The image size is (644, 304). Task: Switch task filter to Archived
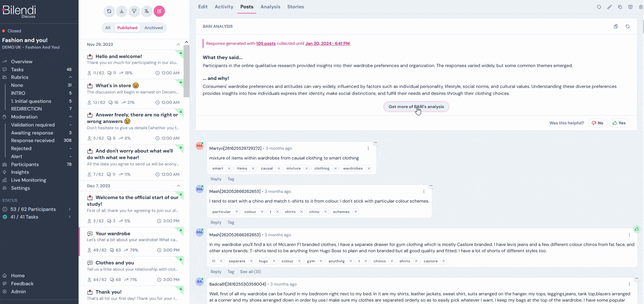tap(153, 28)
